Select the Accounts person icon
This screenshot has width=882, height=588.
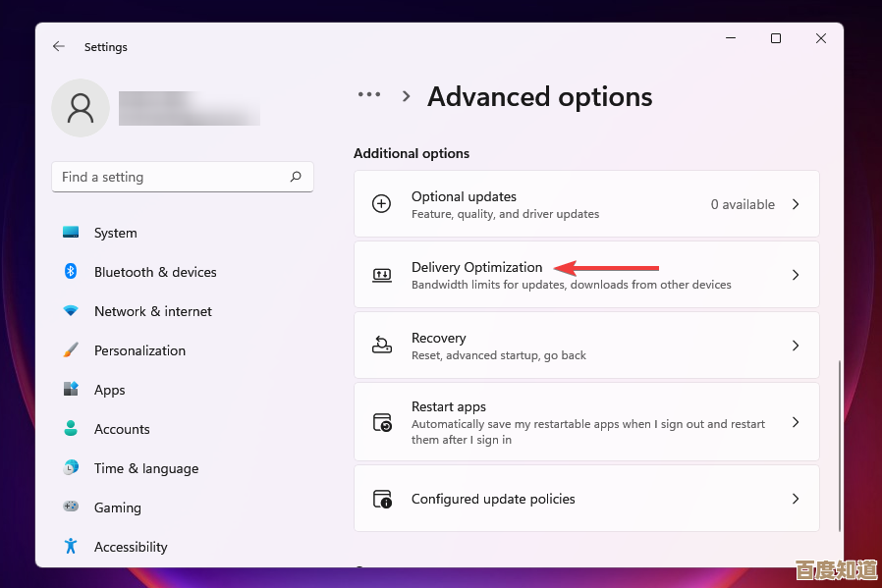pos(71,429)
